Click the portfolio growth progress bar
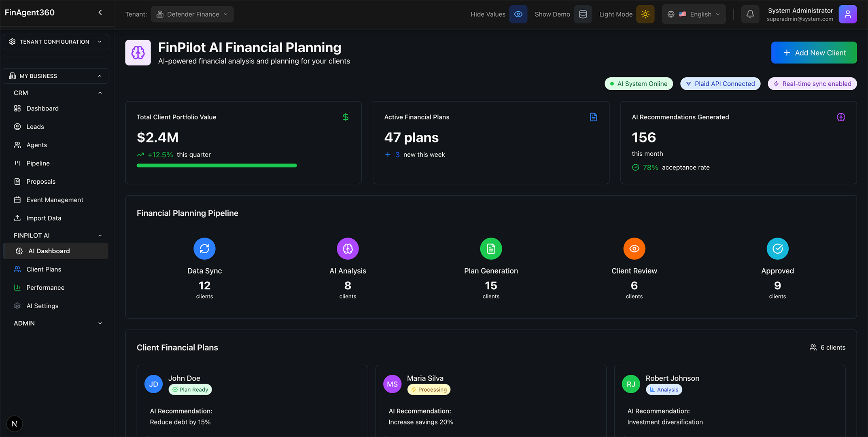The width and height of the screenshot is (868, 437). click(x=216, y=165)
